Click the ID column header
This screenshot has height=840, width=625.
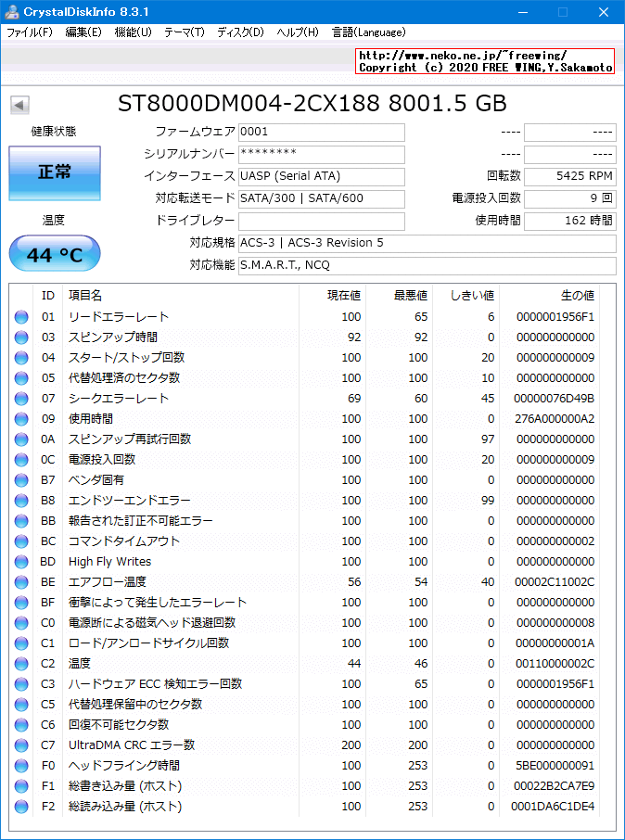pyautogui.click(x=47, y=295)
